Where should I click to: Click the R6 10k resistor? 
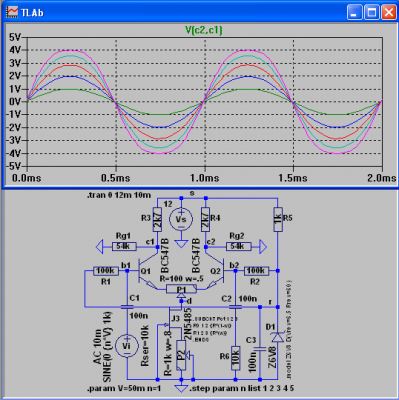236,358
